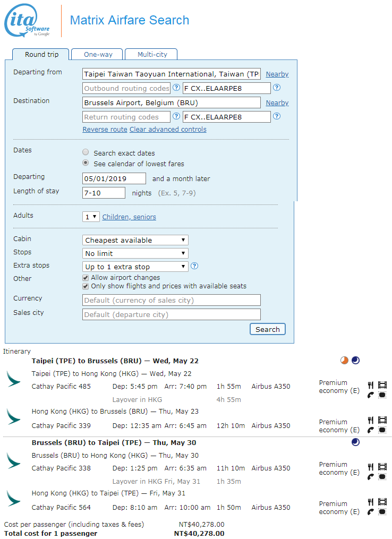Open help for return extension codes field

(x=276, y=116)
